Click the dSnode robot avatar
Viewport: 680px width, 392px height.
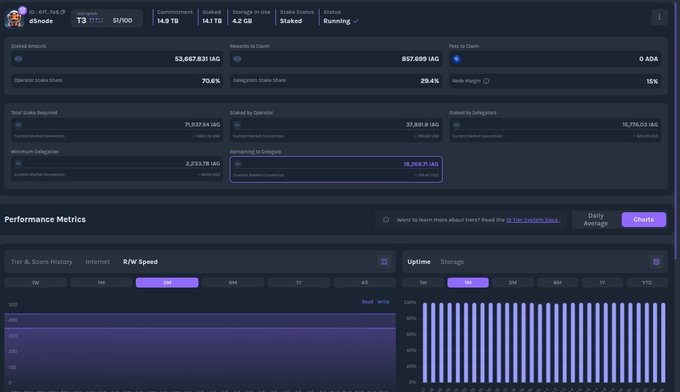[14, 19]
